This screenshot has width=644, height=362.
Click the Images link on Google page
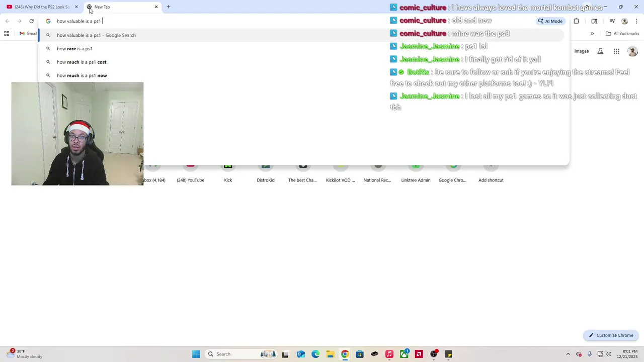click(x=582, y=51)
